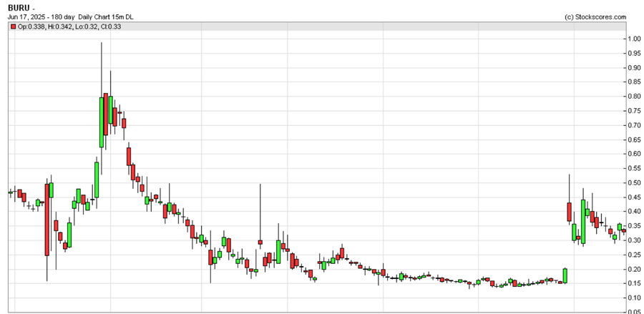Click the tall green candle near 0.44 after the gap

[583, 221]
